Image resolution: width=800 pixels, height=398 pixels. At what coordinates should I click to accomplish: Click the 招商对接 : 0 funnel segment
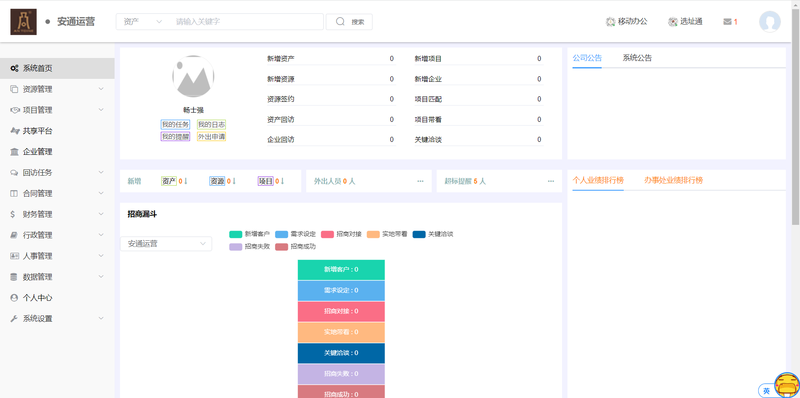341,311
